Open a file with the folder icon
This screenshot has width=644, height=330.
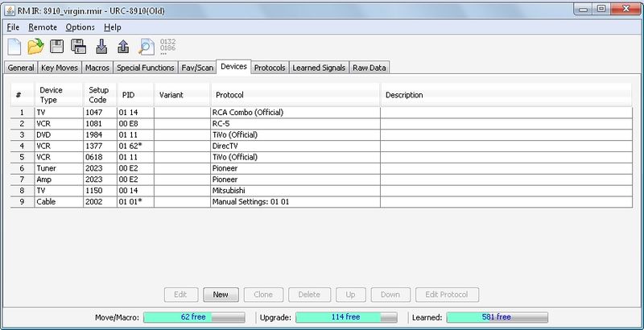pyautogui.click(x=35, y=47)
